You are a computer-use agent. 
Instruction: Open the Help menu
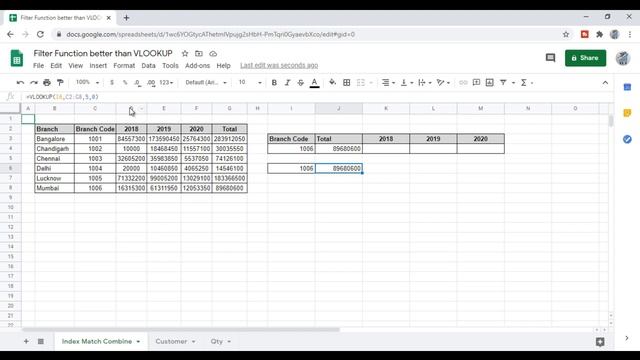tap(223, 66)
